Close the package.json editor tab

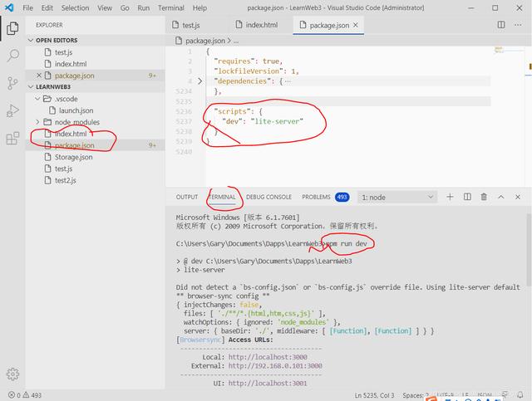(356, 25)
